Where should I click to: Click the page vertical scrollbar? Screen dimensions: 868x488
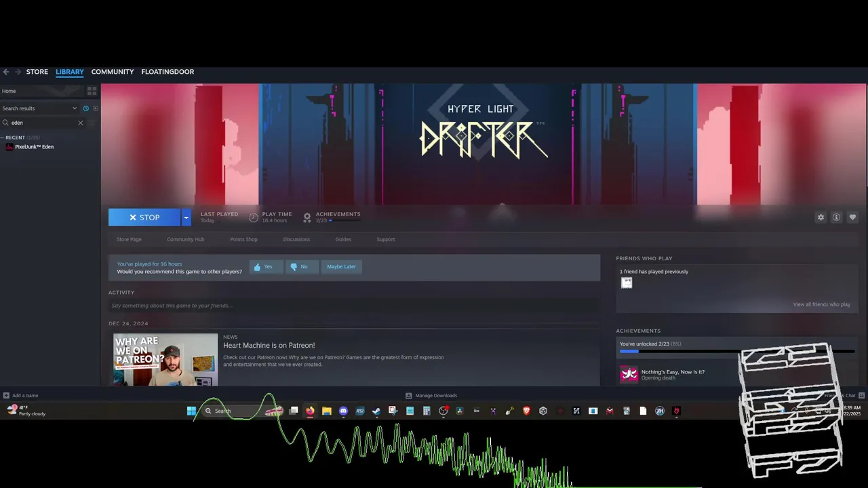(x=866, y=136)
